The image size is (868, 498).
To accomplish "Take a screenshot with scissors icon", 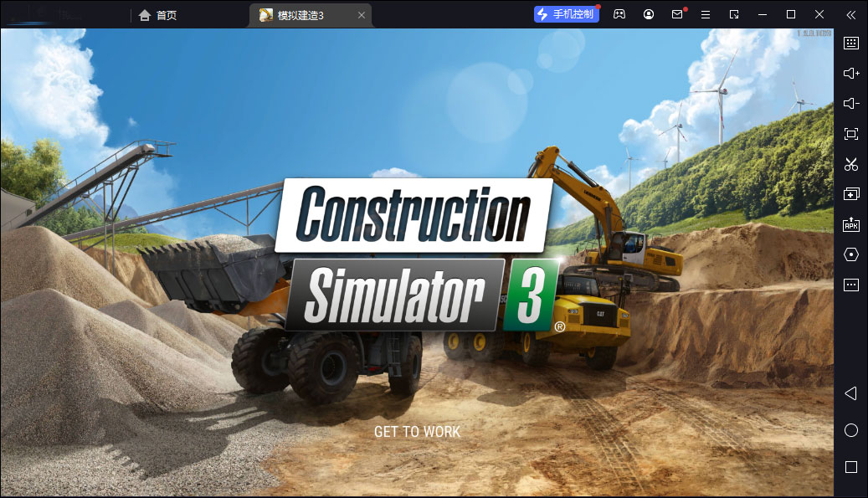I will [851, 164].
